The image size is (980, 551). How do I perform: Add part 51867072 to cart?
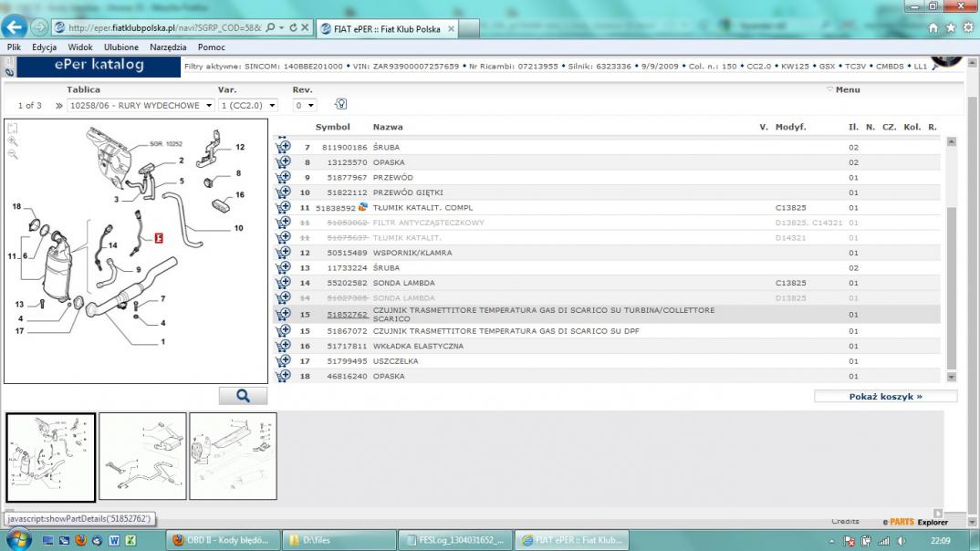tap(283, 330)
